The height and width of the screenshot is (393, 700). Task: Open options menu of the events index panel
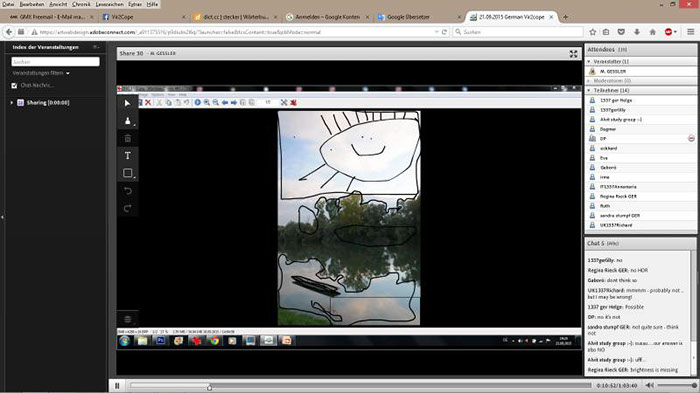(x=96, y=47)
